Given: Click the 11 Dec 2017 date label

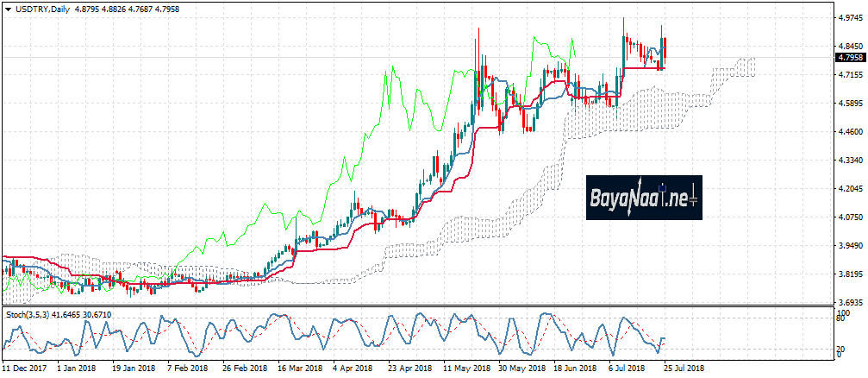Looking at the screenshot, I should [22, 368].
